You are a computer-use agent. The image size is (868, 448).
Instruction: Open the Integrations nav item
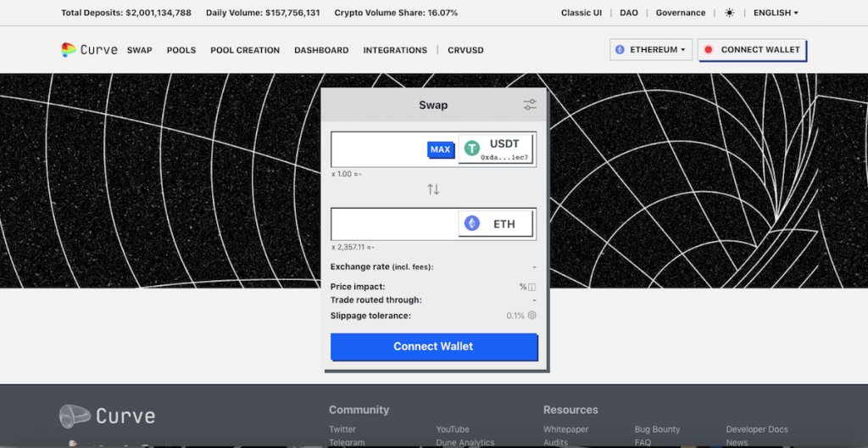(x=395, y=50)
